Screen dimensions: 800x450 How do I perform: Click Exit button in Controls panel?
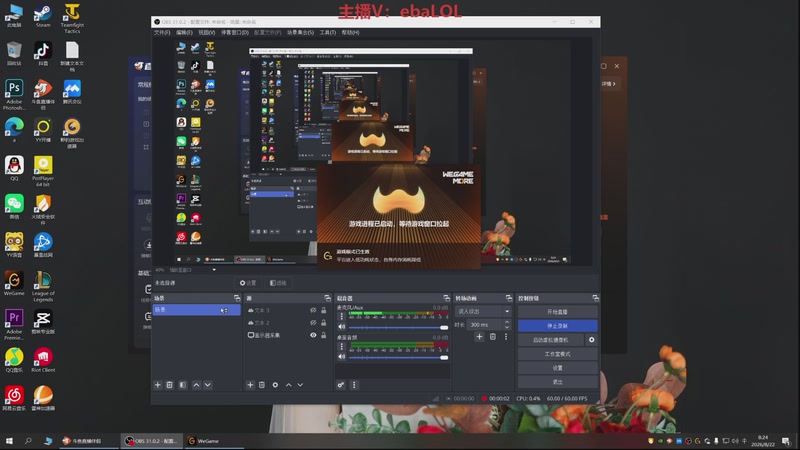click(x=558, y=382)
